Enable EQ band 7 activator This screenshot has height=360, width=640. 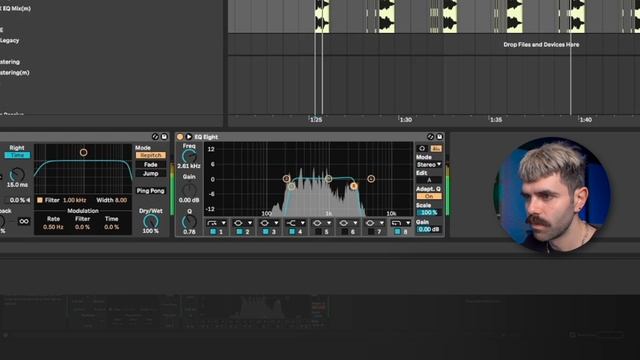[371, 231]
